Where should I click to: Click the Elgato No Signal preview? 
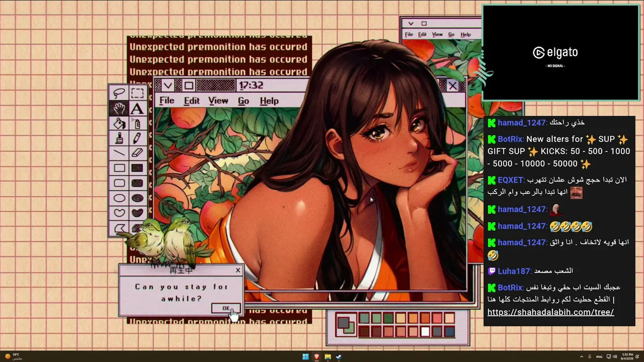(x=560, y=53)
